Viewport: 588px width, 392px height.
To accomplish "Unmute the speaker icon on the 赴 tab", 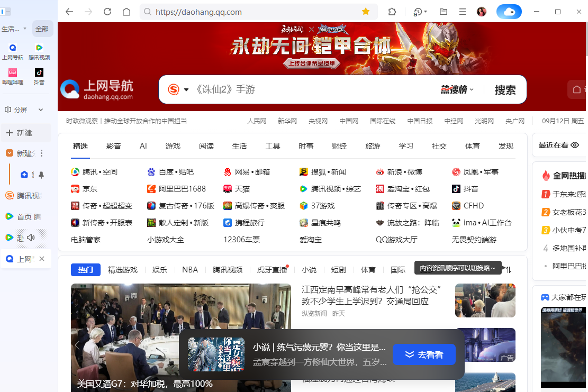I will click(31, 238).
